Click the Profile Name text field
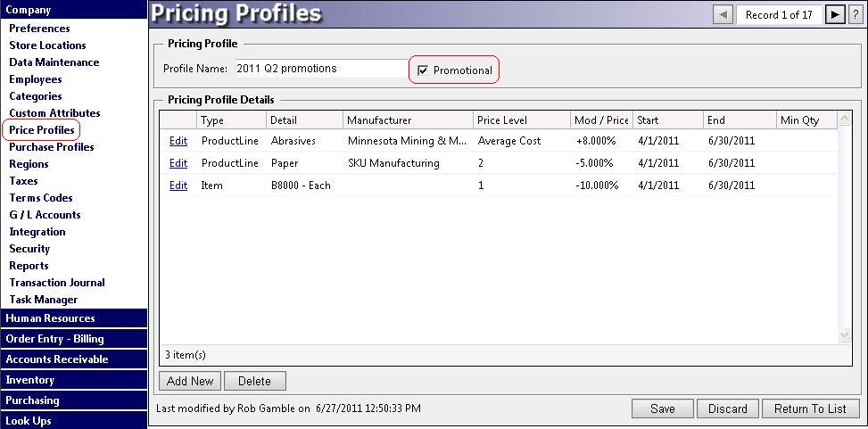 319,69
